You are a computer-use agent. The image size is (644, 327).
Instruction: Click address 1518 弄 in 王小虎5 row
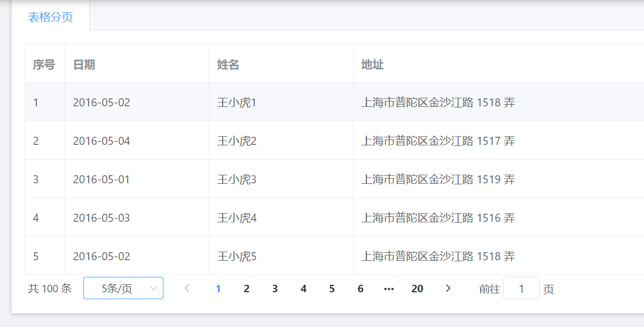(438, 256)
